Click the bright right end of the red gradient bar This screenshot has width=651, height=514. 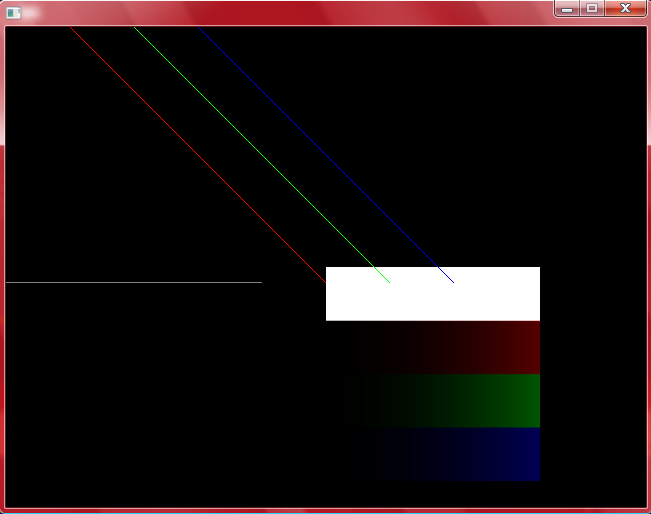(530, 347)
